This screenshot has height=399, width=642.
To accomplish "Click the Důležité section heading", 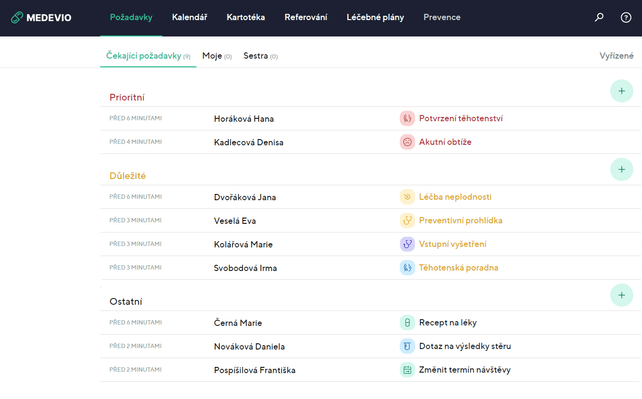I will pyautogui.click(x=127, y=176).
